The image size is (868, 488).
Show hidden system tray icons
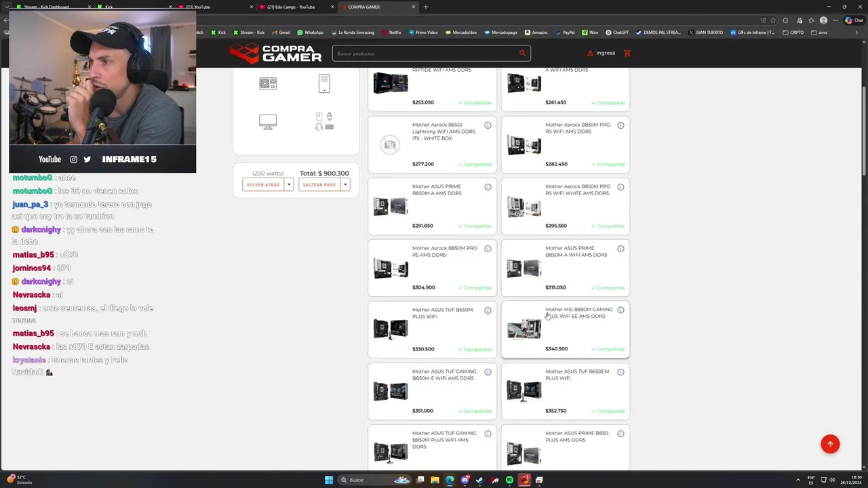click(797, 480)
